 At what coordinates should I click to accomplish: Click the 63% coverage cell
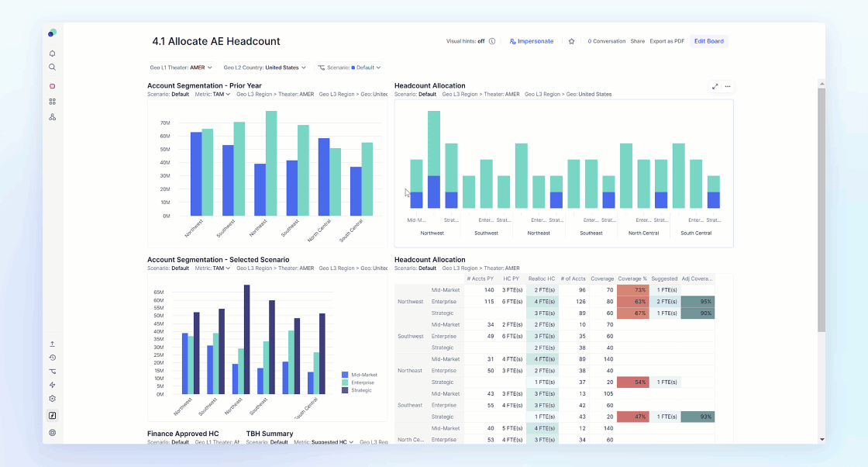pos(632,302)
